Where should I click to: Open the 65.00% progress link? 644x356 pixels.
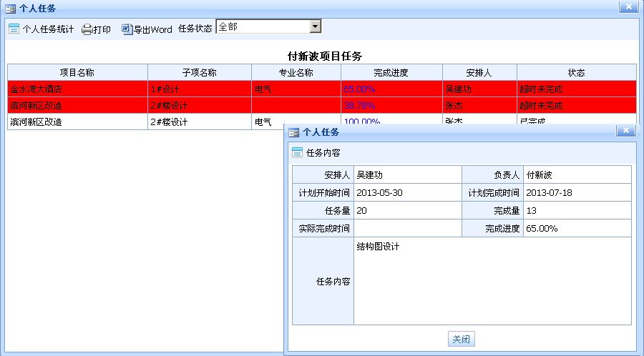coord(359,89)
